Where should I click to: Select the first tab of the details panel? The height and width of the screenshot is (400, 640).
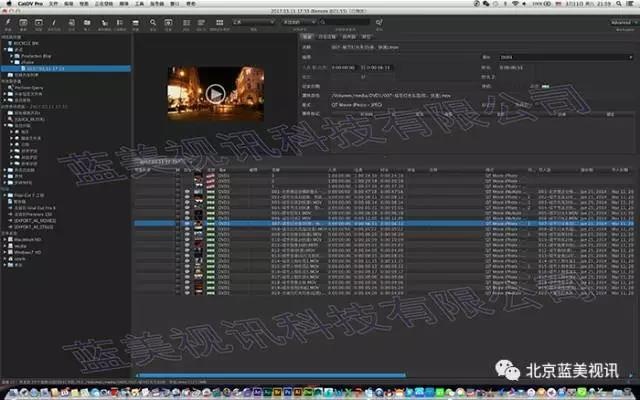(x=311, y=34)
